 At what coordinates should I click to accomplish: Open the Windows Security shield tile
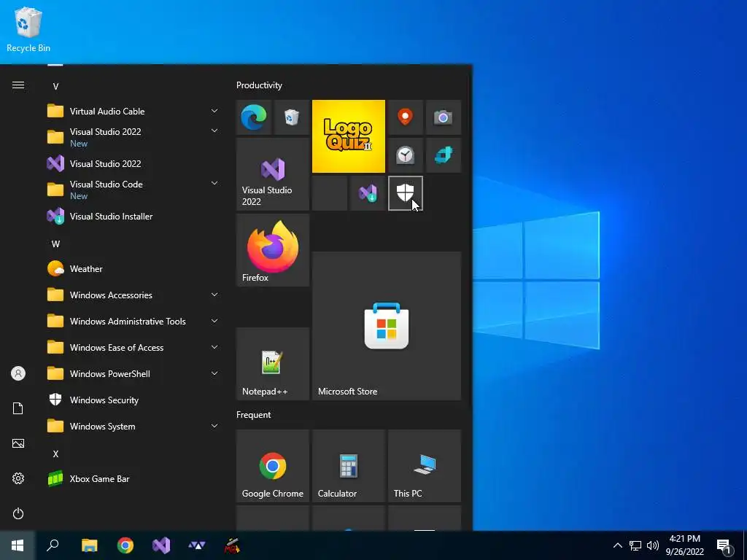[x=406, y=193]
